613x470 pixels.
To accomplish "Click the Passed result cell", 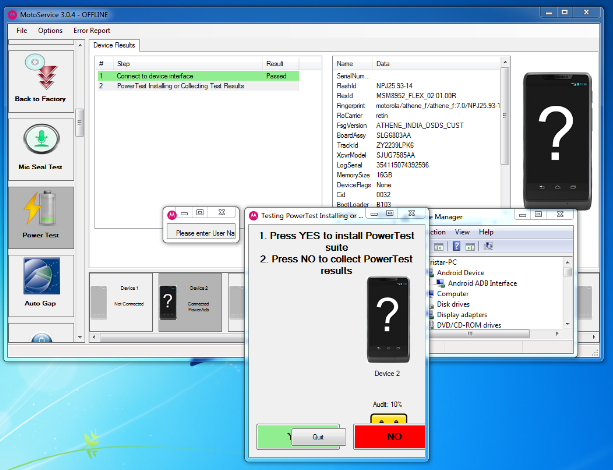I will pos(276,76).
